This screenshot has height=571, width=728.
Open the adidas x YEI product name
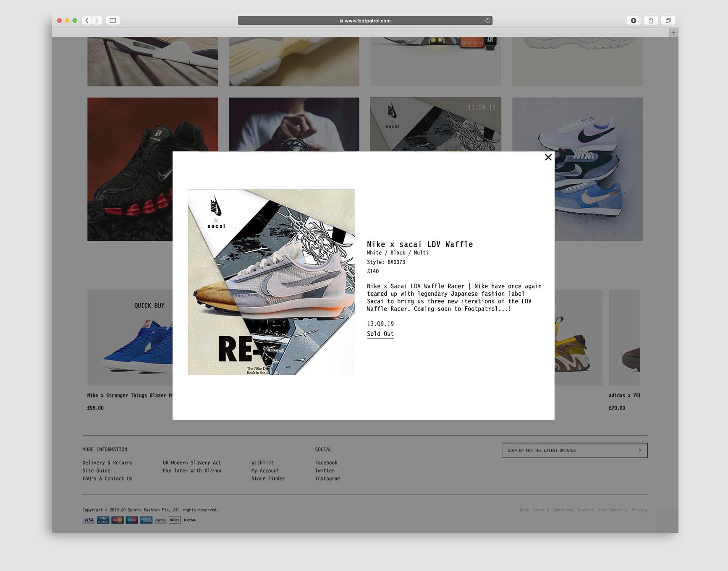624,396
